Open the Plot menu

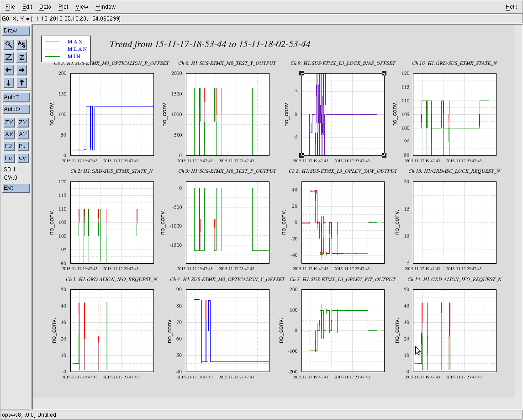(x=63, y=7)
